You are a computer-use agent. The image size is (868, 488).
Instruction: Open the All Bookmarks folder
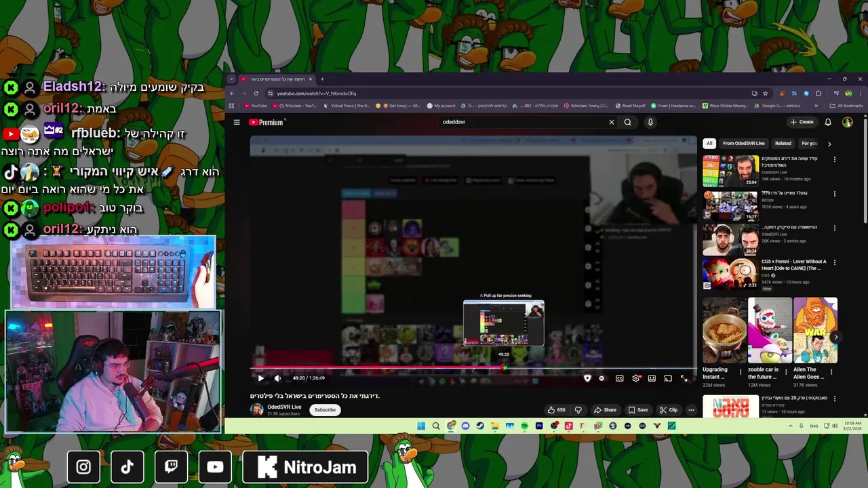click(846, 106)
